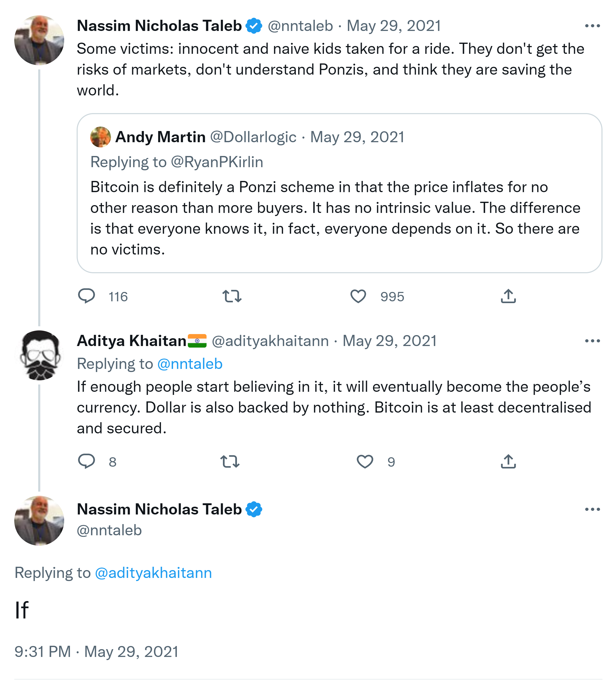Open Andy Martin's small avatar
Viewport: 616px width, 691px height.
[x=101, y=137]
